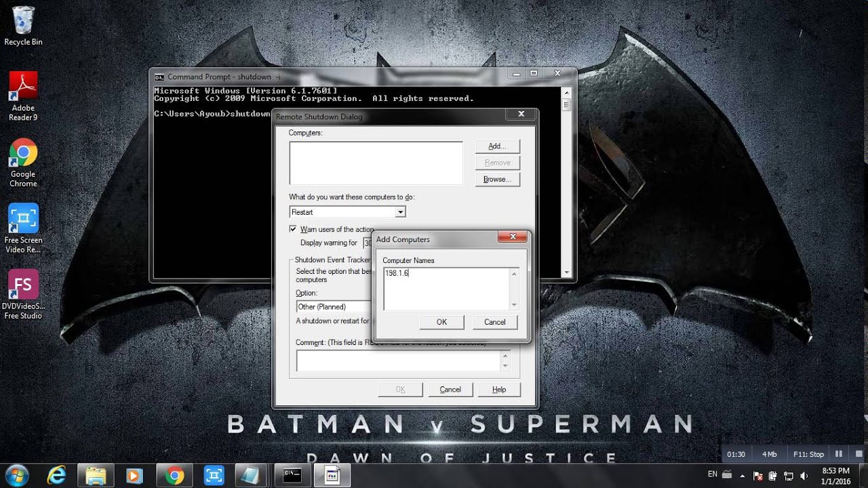Show hidden system tray icons

(x=743, y=476)
